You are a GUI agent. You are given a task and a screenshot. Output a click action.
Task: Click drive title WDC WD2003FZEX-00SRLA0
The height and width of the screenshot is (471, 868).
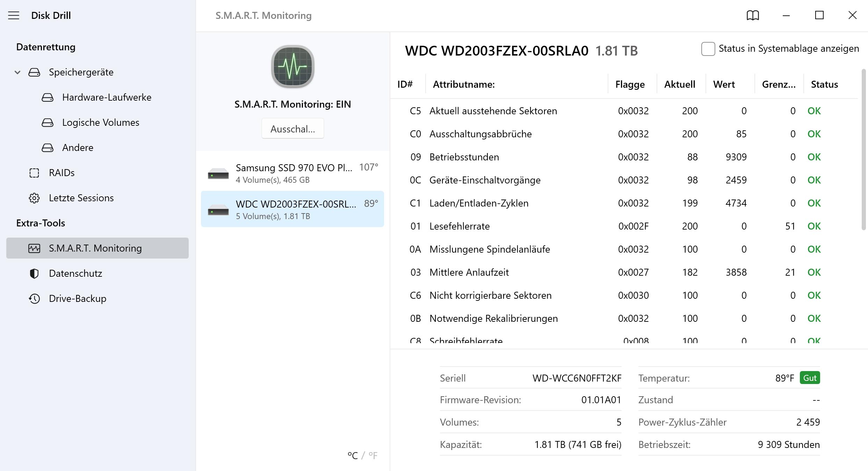(x=497, y=51)
